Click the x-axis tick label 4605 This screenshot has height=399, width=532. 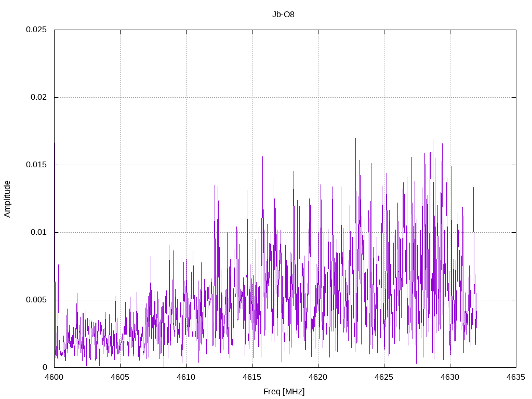click(x=120, y=377)
